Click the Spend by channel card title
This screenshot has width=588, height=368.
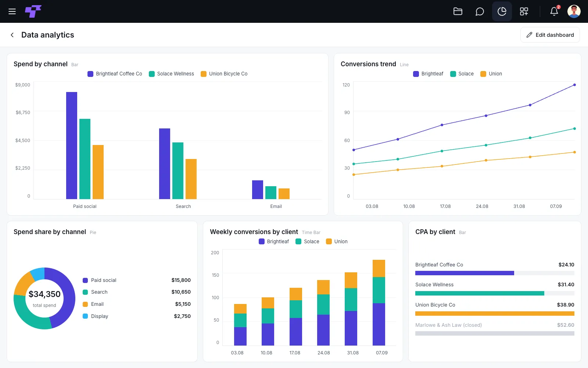[x=40, y=64]
